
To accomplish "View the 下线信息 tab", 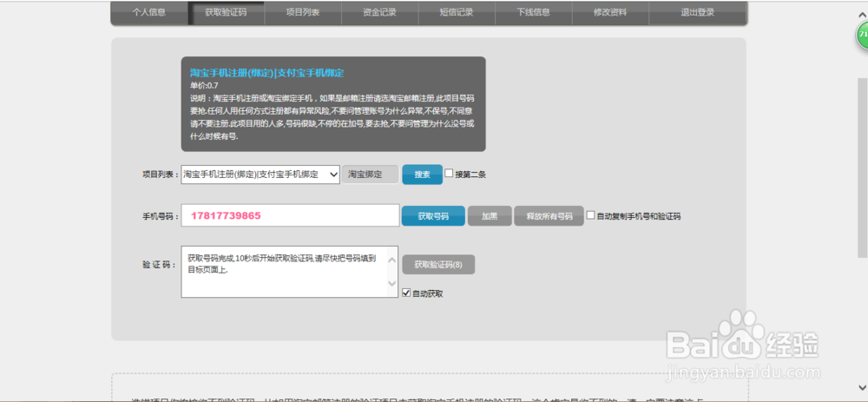I will click(x=533, y=12).
